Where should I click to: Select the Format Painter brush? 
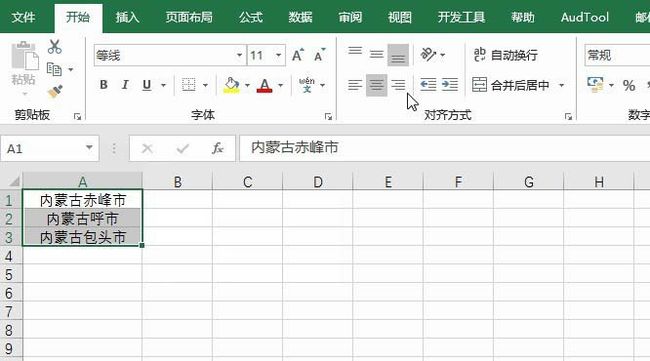55,91
